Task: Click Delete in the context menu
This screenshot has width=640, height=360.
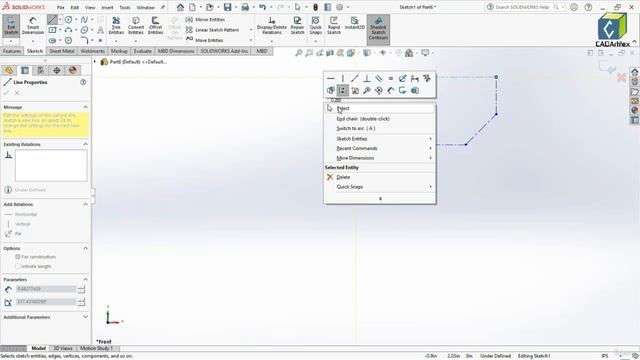Action: coord(380,177)
